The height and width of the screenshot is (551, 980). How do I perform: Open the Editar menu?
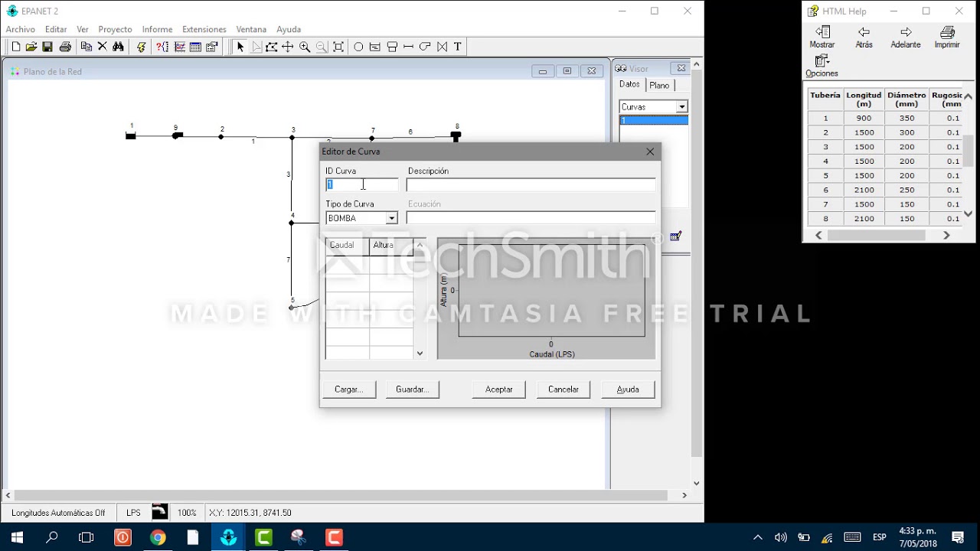pyautogui.click(x=56, y=29)
